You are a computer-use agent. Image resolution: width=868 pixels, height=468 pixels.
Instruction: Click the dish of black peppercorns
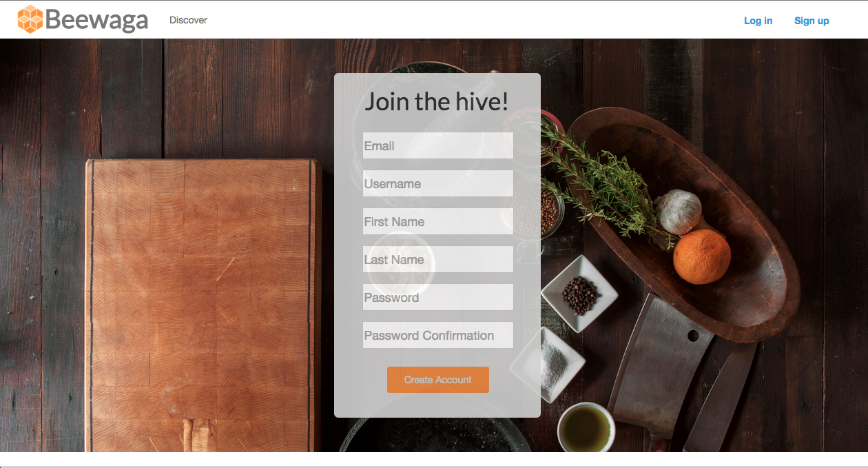(579, 294)
